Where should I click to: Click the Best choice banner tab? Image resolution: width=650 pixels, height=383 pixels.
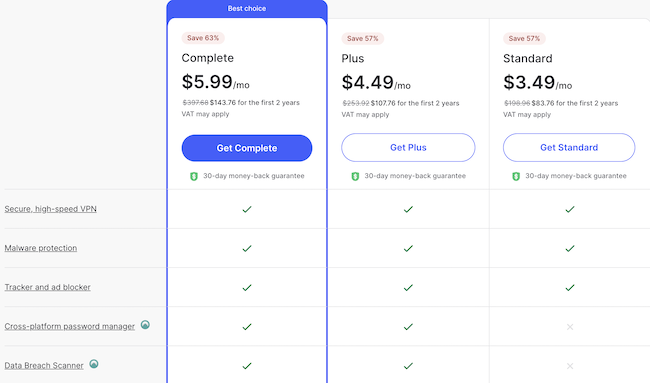click(247, 9)
